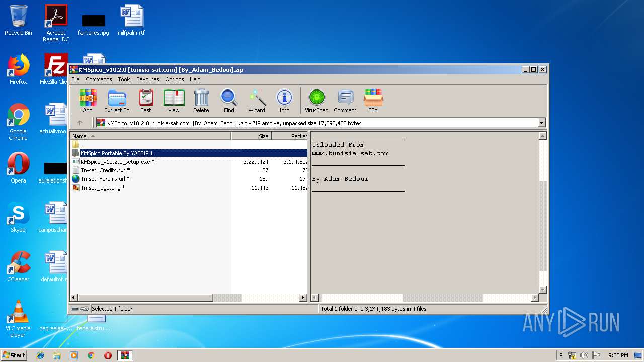Click the Extract To toolbar icon

point(117,101)
